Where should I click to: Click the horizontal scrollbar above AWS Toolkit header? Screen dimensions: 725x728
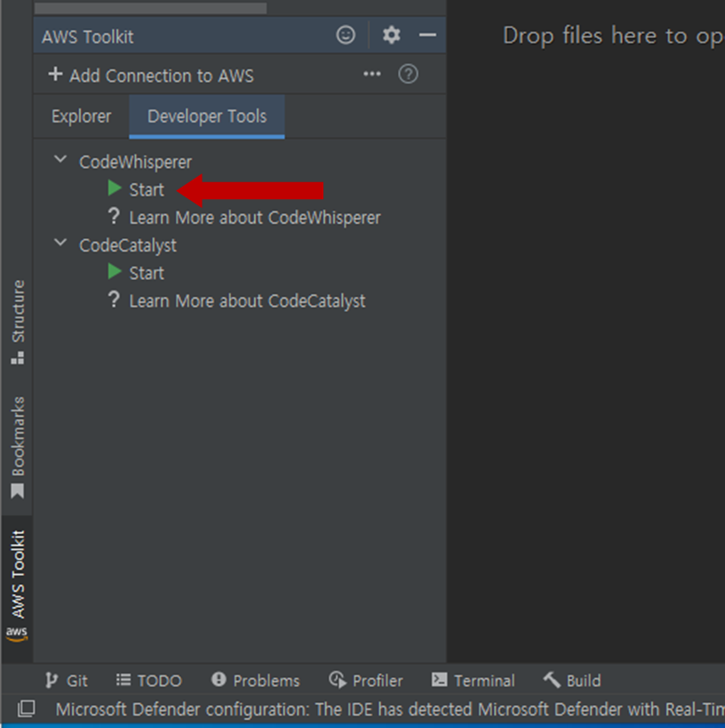[x=150, y=8]
